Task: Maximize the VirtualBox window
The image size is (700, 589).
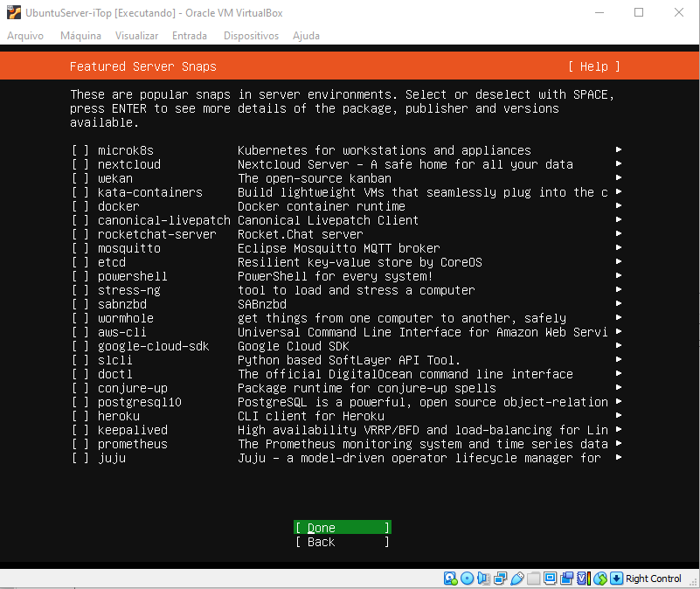Action: [x=639, y=12]
